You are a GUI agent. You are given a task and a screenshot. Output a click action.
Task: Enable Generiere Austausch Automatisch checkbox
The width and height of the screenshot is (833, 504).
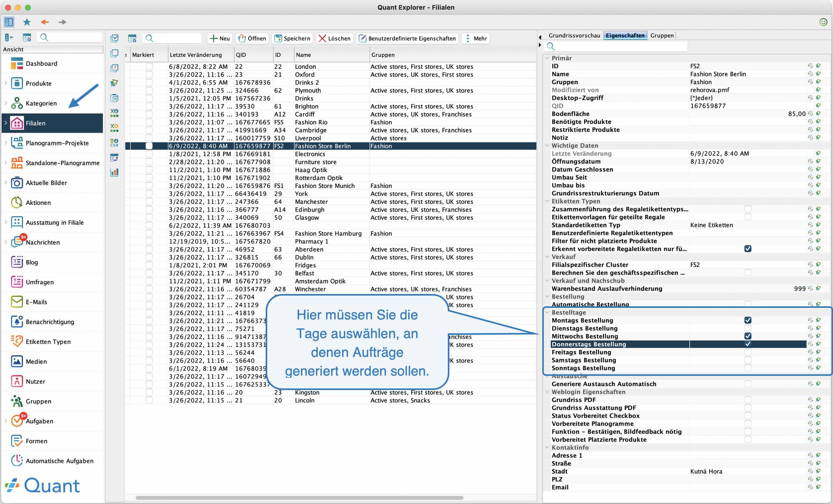pyautogui.click(x=747, y=384)
